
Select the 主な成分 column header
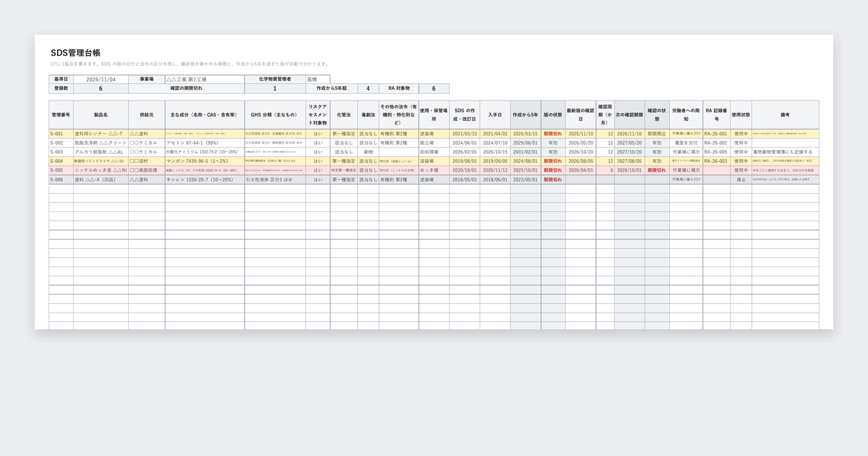[x=205, y=114]
